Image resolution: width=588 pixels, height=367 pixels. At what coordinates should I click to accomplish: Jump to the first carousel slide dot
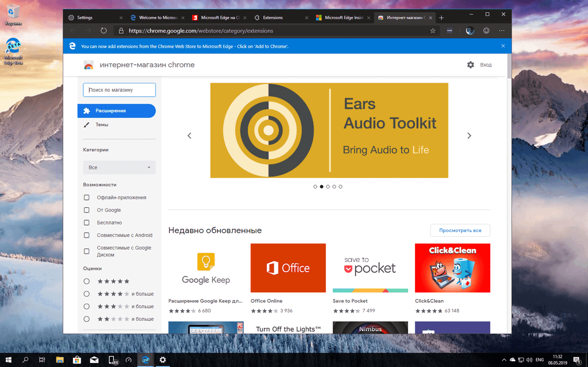coord(315,187)
